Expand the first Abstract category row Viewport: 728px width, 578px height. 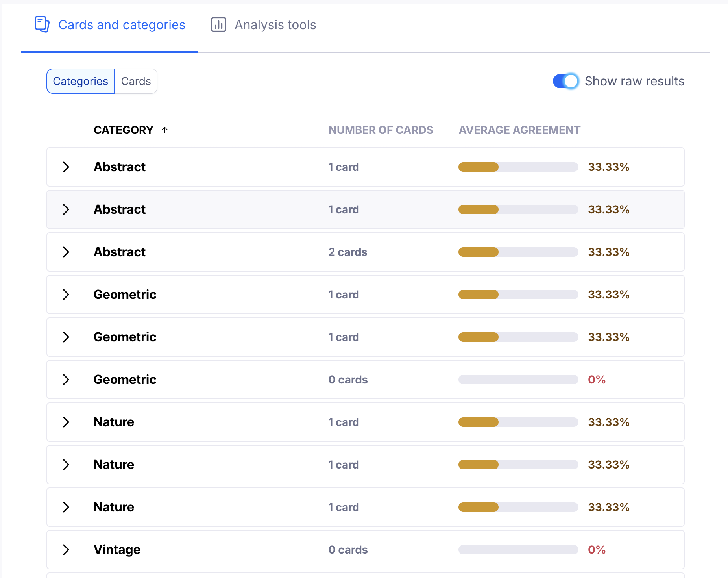[66, 167]
